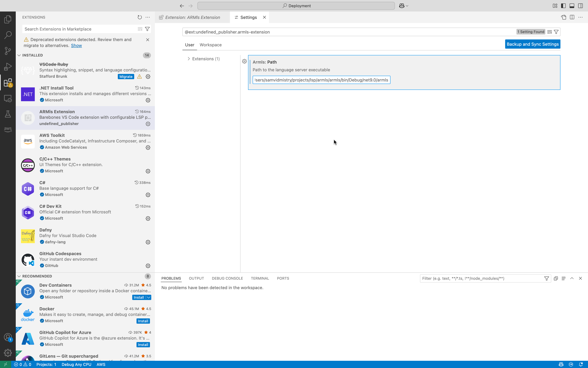588x368 pixels.
Task: Toggle problems filter funnel in panel
Action: [x=546, y=278]
